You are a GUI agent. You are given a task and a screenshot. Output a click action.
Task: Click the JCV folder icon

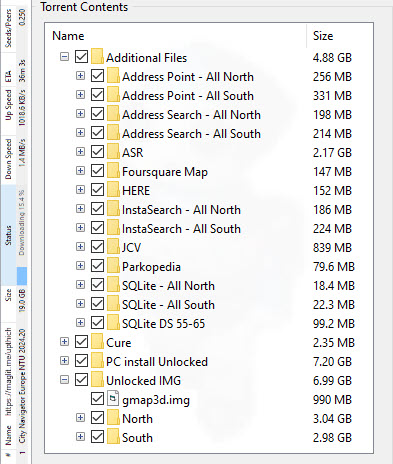113,247
